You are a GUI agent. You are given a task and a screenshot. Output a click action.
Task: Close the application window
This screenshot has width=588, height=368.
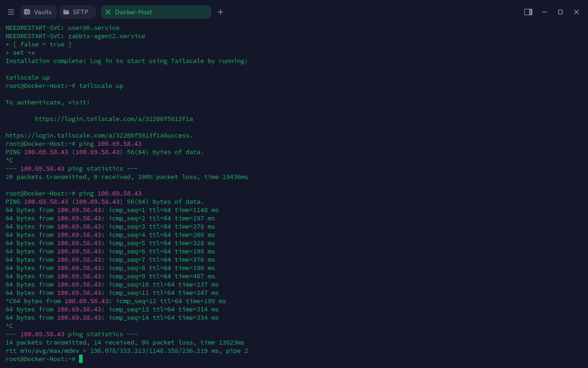coord(577,12)
